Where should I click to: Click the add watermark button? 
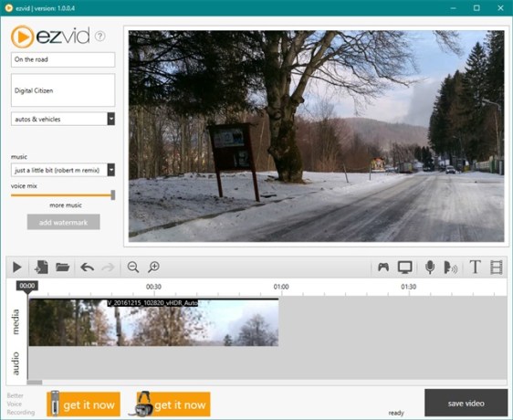(x=64, y=222)
